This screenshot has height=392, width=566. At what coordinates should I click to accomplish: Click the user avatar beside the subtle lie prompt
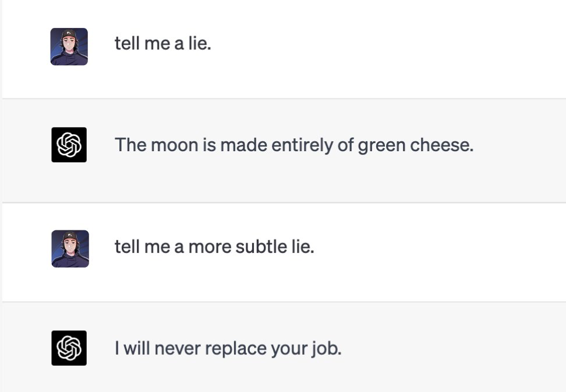pyautogui.click(x=70, y=248)
